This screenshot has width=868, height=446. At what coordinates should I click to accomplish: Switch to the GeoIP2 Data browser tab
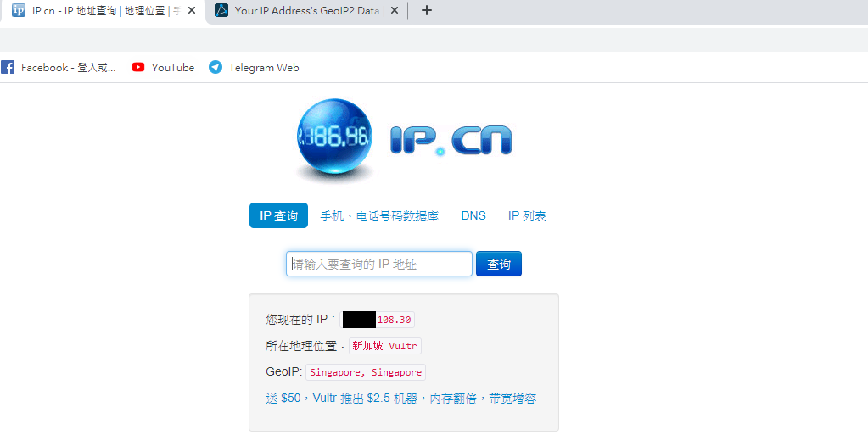click(307, 11)
